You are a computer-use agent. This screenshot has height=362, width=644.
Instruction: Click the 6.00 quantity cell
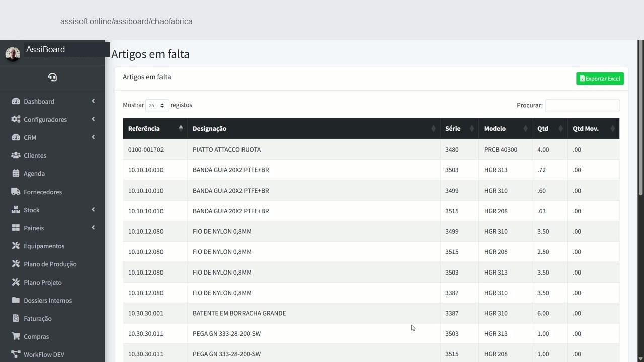[549, 313]
